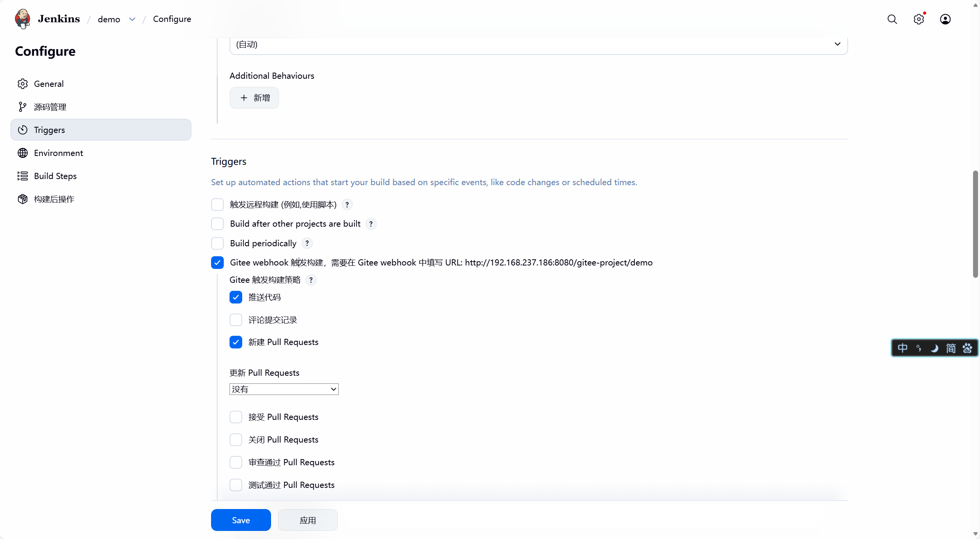Open Manage Jenkins gear icon

[x=918, y=19]
